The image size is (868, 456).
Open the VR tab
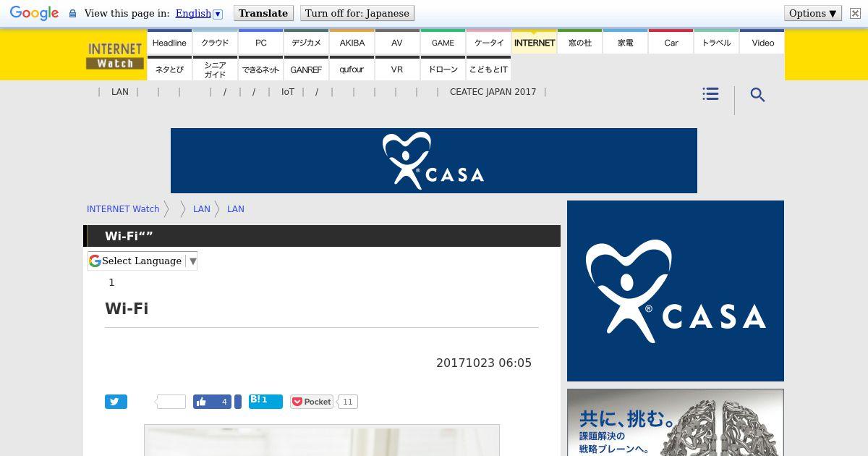point(397,69)
